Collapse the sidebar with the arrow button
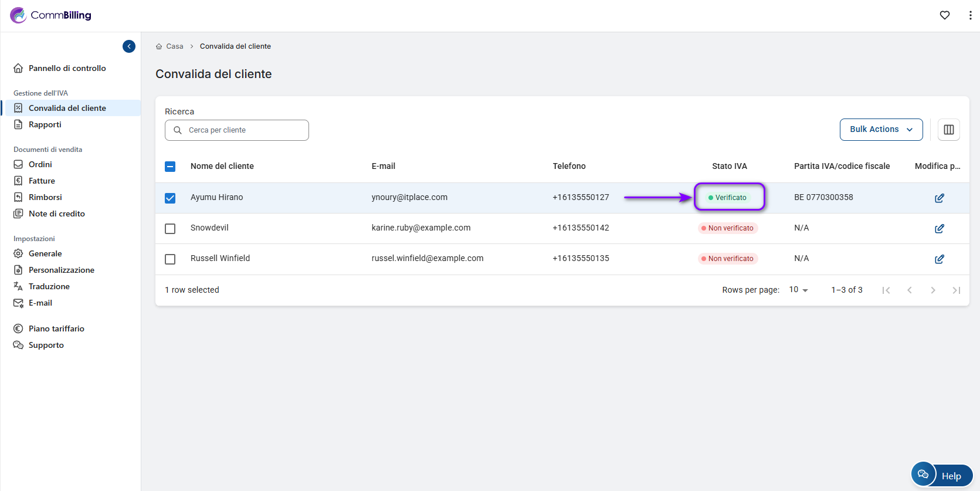 [129, 46]
